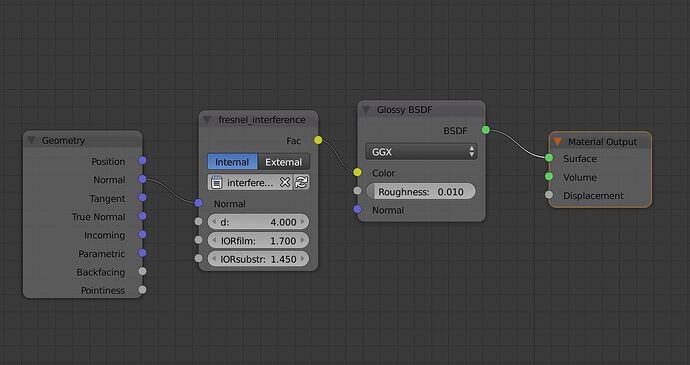Click the Displacement input socket
Image resolution: width=690 pixels, height=365 pixels.
[549, 195]
